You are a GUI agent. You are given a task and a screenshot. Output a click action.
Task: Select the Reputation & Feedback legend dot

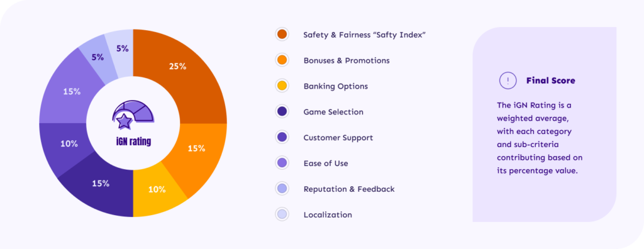tap(282, 189)
